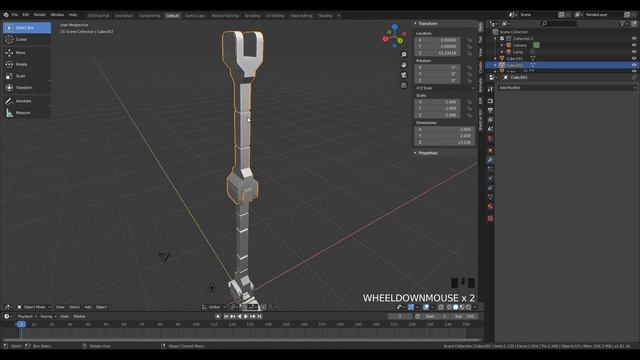Viewport: 640px width, 360px height.
Task: Open the File menu
Action: click(x=15, y=15)
